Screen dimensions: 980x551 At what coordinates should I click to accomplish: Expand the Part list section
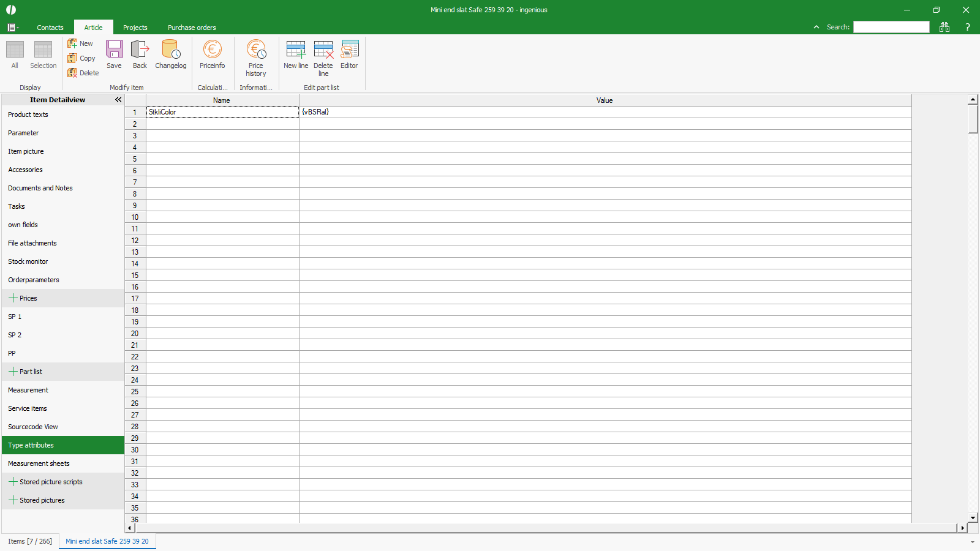point(13,372)
